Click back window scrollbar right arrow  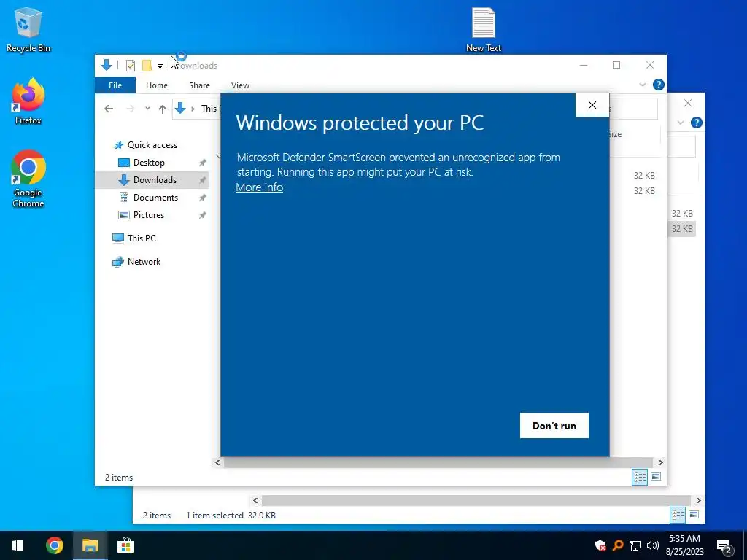(698, 500)
